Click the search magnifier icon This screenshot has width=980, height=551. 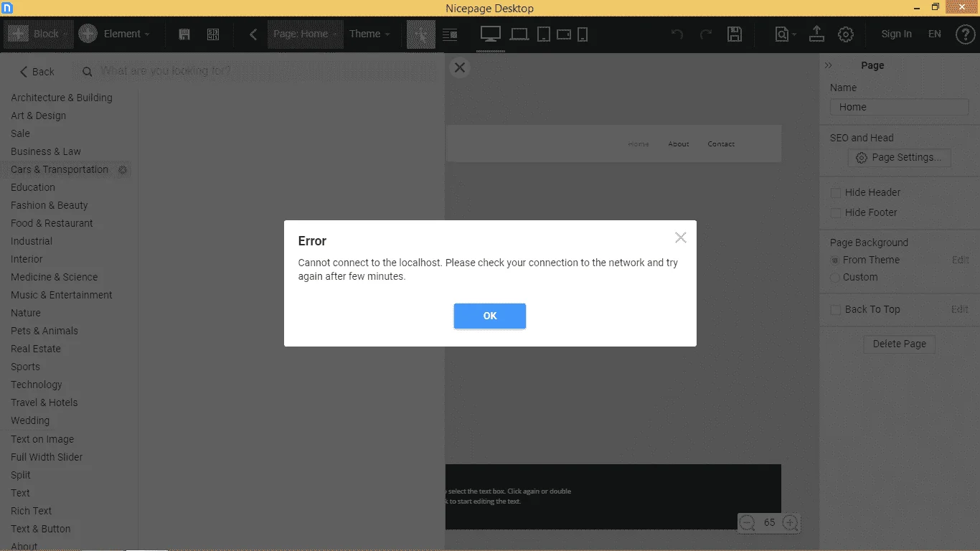click(x=88, y=72)
